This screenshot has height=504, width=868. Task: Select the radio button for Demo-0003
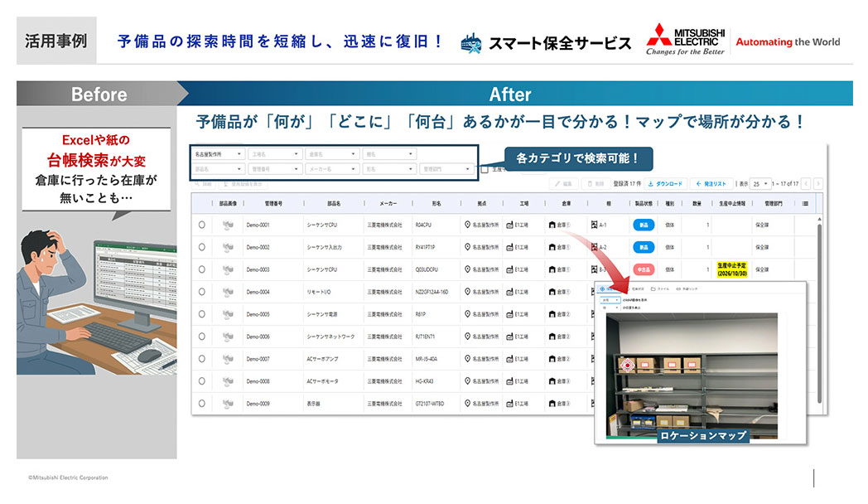click(x=201, y=269)
